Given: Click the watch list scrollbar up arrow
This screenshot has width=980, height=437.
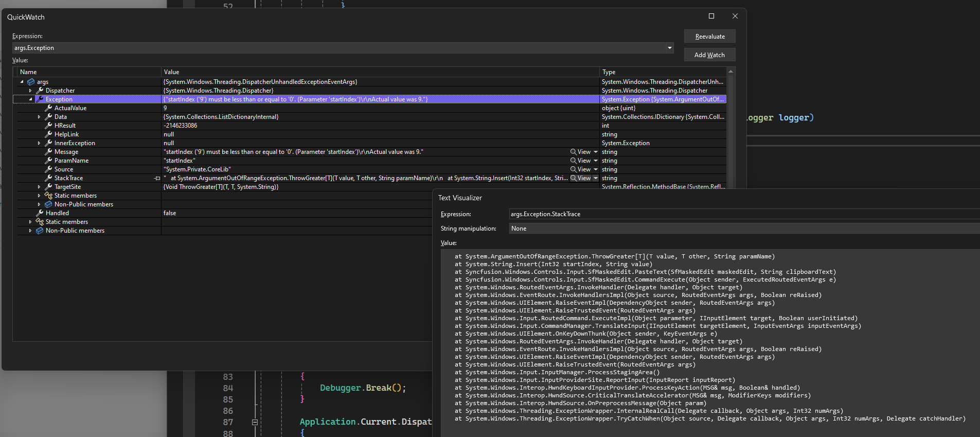Looking at the screenshot, I should click(x=730, y=72).
